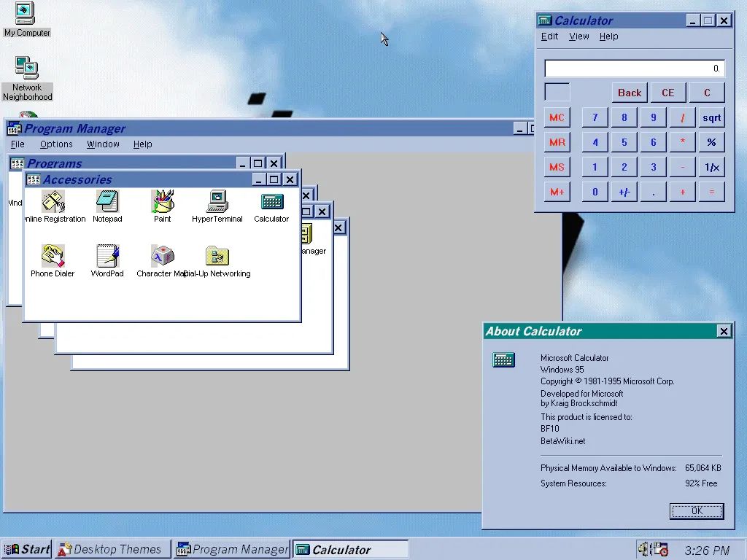This screenshot has width=747, height=560.
Task: Click digit 8 on Calculator
Action: tap(624, 117)
